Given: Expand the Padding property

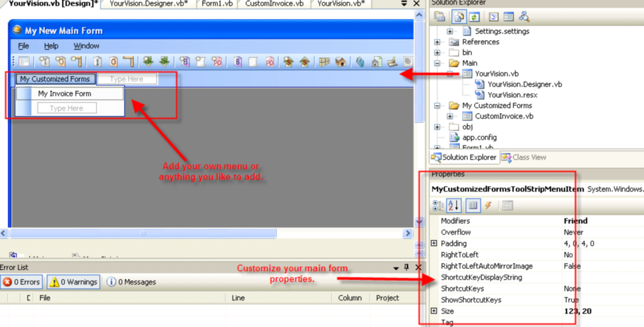Looking at the screenshot, I should [434, 243].
